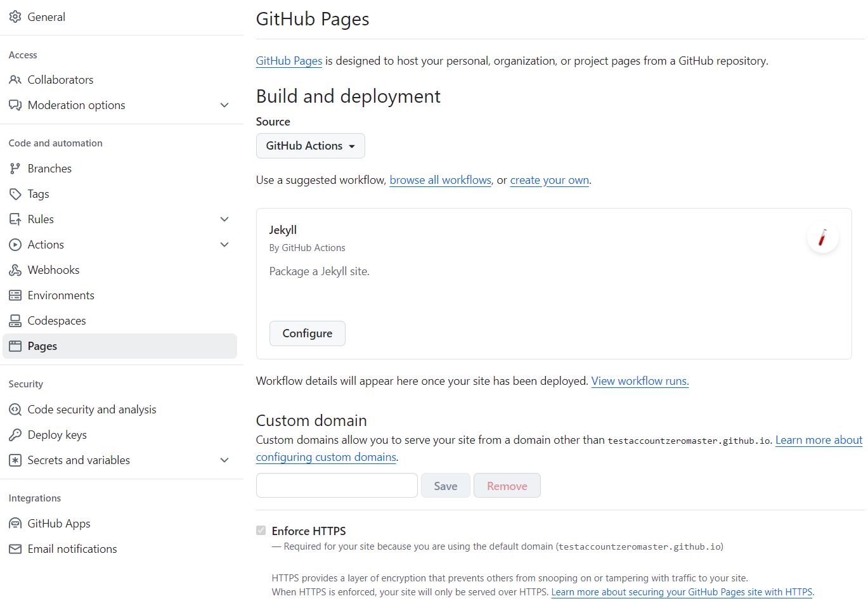This screenshot has height=601, width=868.
Task: Click the Enforce HTTPS label
Action: click(x=309, y=531)
